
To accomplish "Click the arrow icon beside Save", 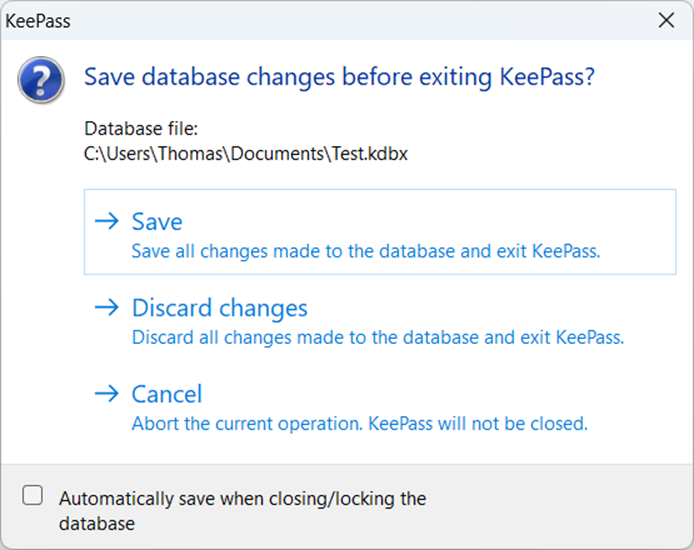I will point(106,222).
